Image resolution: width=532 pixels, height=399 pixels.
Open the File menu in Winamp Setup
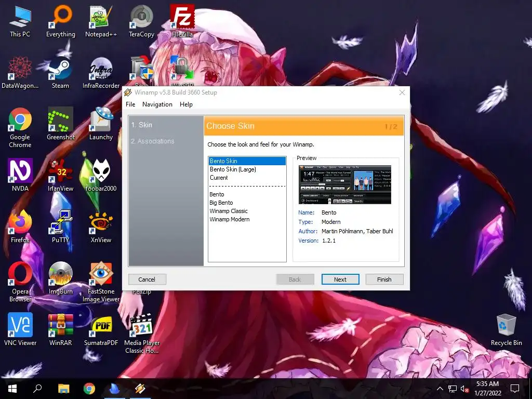[130, 104]
